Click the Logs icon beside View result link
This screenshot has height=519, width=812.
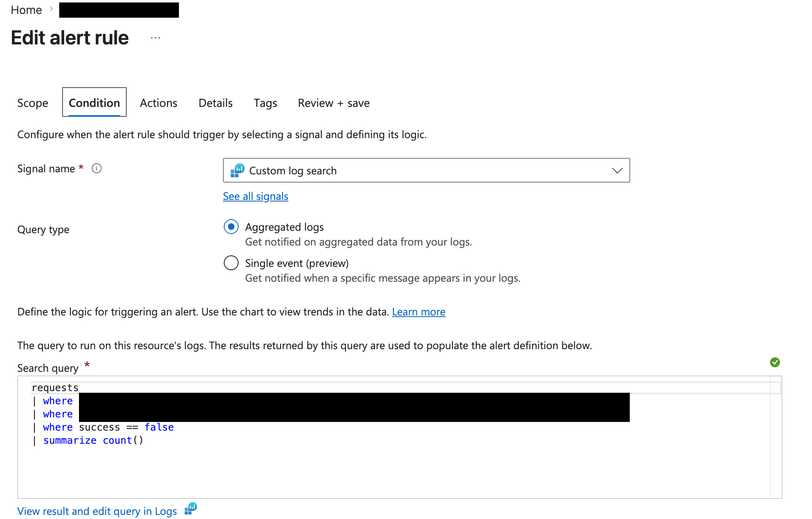[191, 509]
